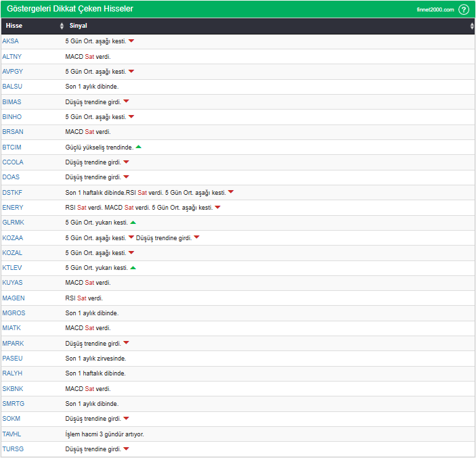Open KOZAA stock details

[12, 237]
